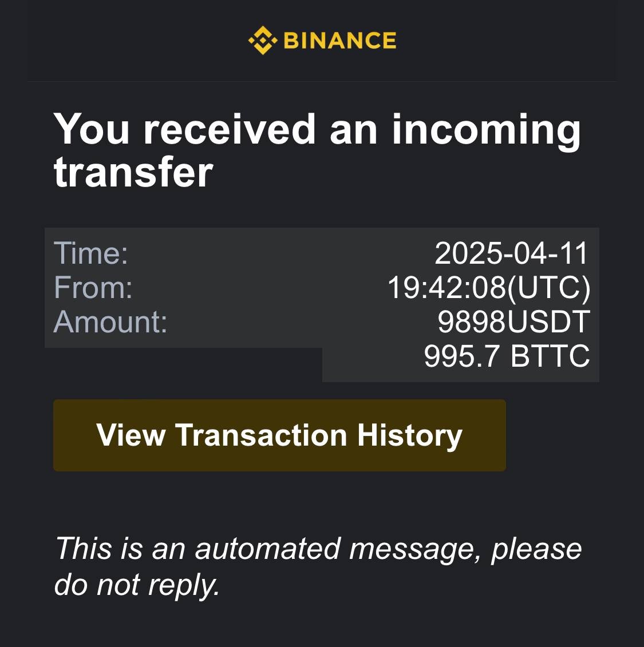The height and width of the screenshot is (647, 644).
Task: Click the 995.7 BTTC amount value
Action: pos(507,356)
